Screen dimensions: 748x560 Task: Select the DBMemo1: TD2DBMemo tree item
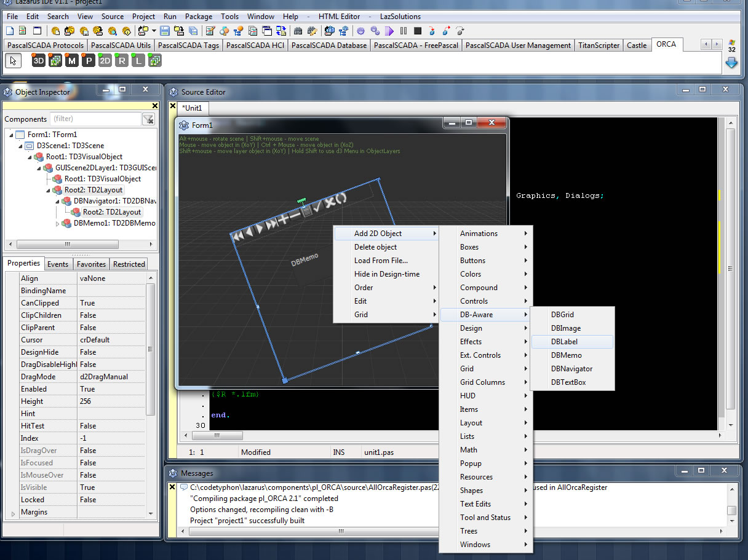tap(114, 223)
